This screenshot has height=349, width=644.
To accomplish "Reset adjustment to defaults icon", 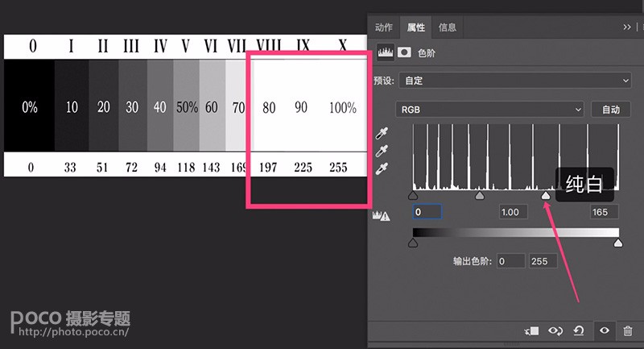I will click(x=579, y=330).
